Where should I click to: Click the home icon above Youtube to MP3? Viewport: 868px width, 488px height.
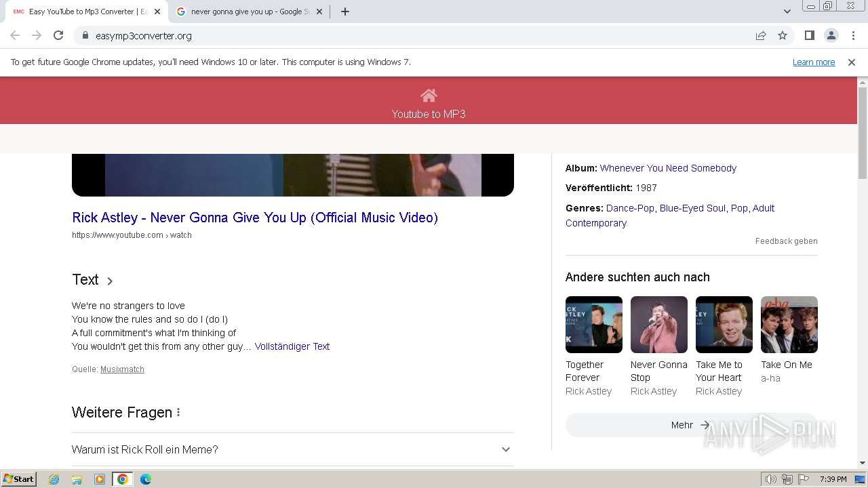tap(429, 96)
